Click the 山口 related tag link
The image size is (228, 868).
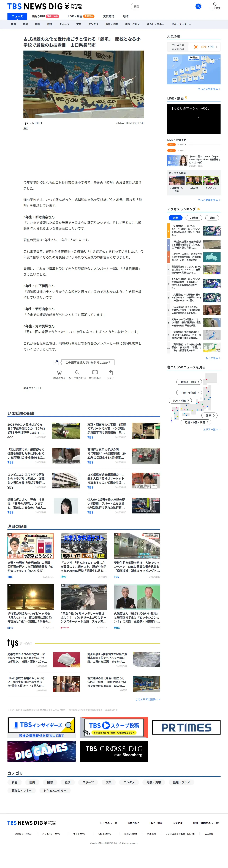point(39,388)
